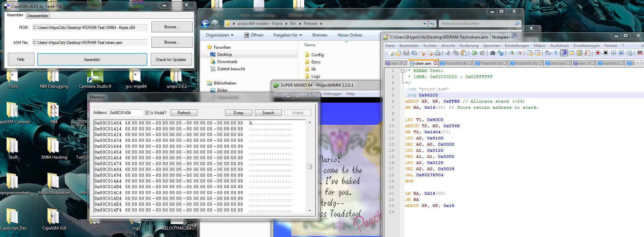
Task: Expand the Explorer address bar history dropdown
Action: (x=424, y=24)
